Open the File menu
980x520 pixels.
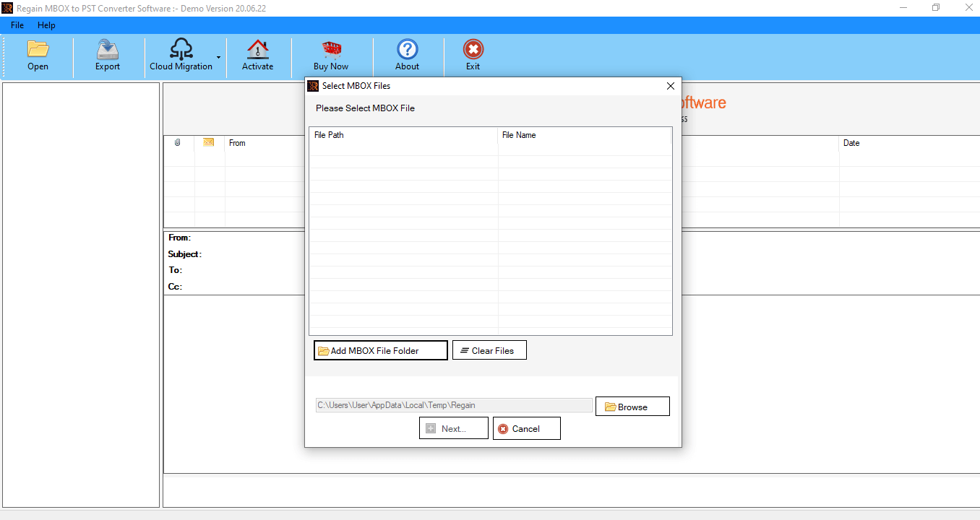16,25
